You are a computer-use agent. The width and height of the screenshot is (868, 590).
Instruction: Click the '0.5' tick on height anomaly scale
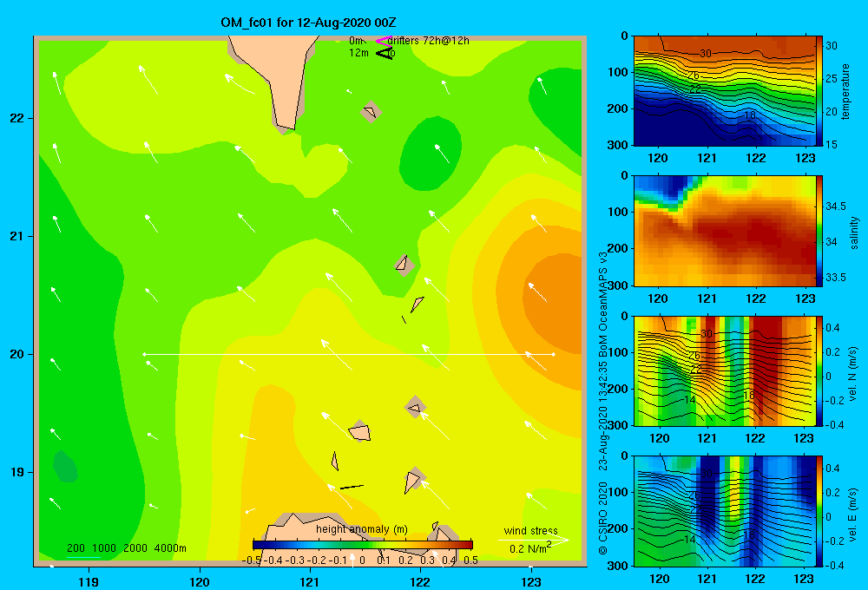tap(470, 560)
